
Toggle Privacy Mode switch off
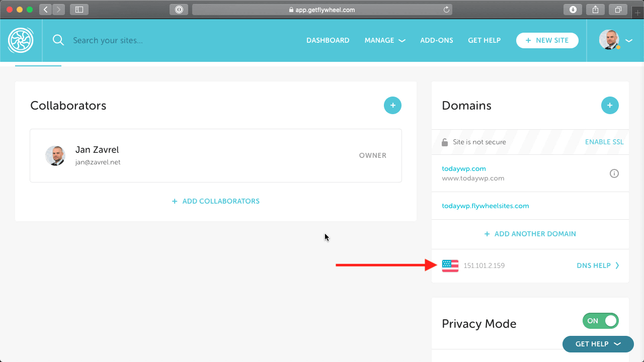[601, 321]
